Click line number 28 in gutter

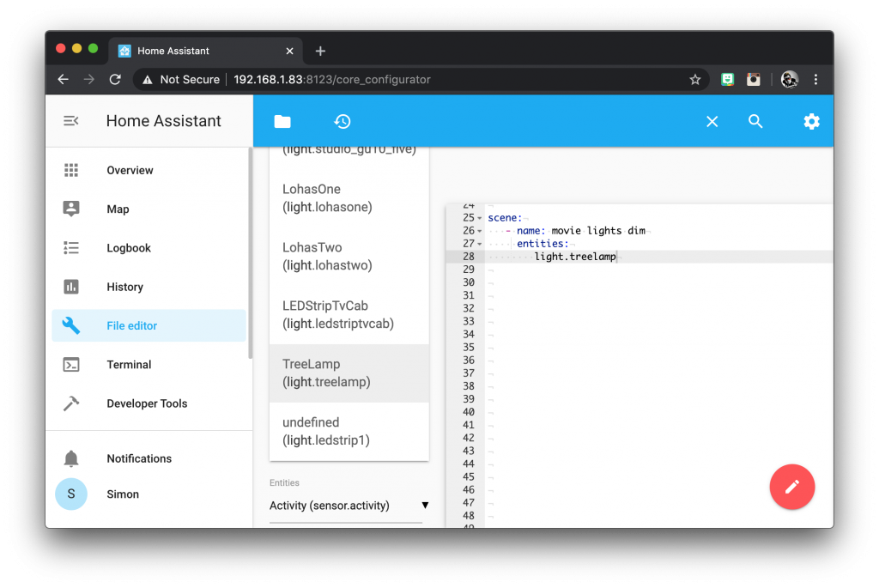click(468, 256)
